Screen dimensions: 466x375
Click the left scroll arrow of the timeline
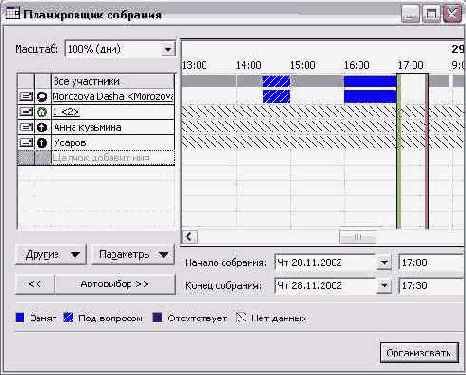click(190, 237)
